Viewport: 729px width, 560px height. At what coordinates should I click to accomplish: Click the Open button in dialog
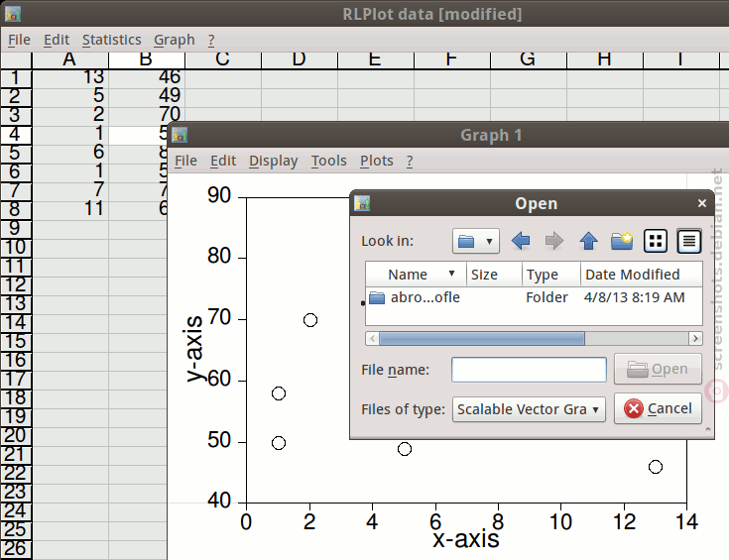coord(658,369)
